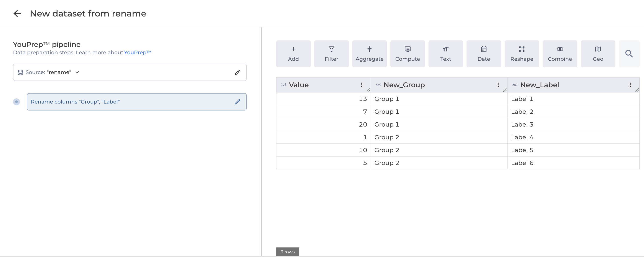This screenshot has width=644, height=257.
Task: Edit the source with pencil icon
Action: tap(237, 72)
